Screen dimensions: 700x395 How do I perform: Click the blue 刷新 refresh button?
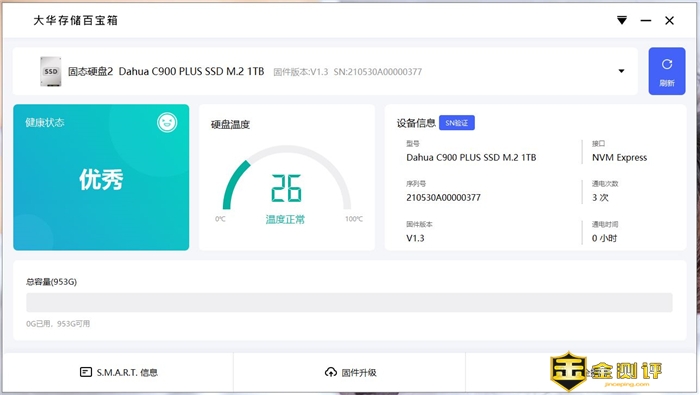[x=667, y=71]
